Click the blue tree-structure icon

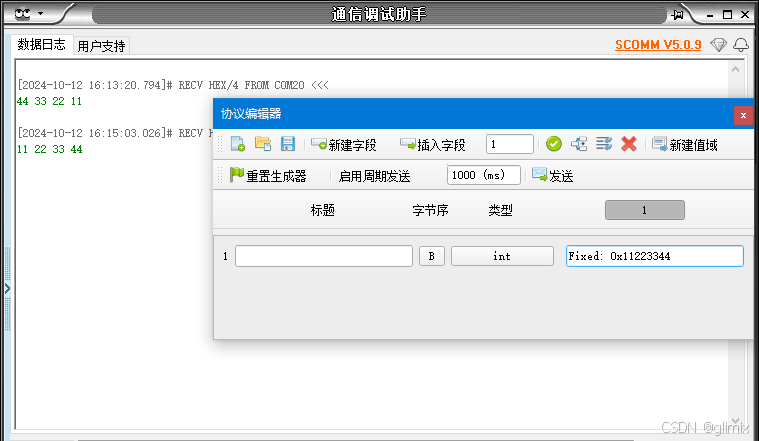579,144
